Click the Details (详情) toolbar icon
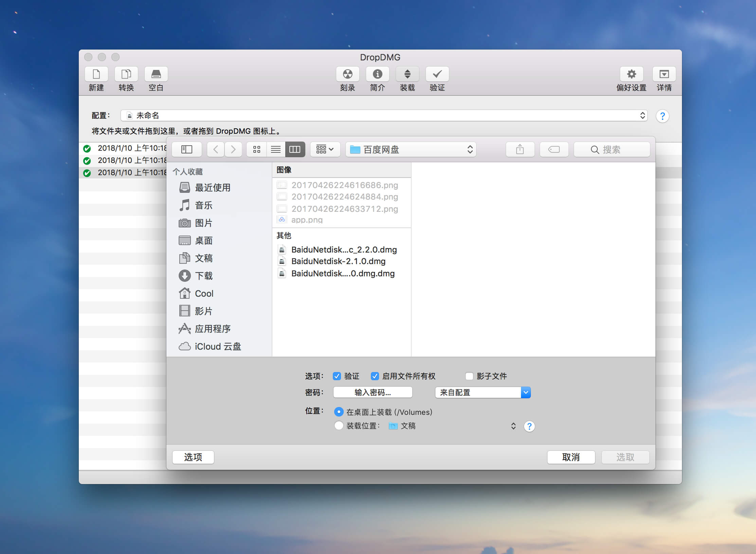Viewport: 756px width, 554px height. 664,74
